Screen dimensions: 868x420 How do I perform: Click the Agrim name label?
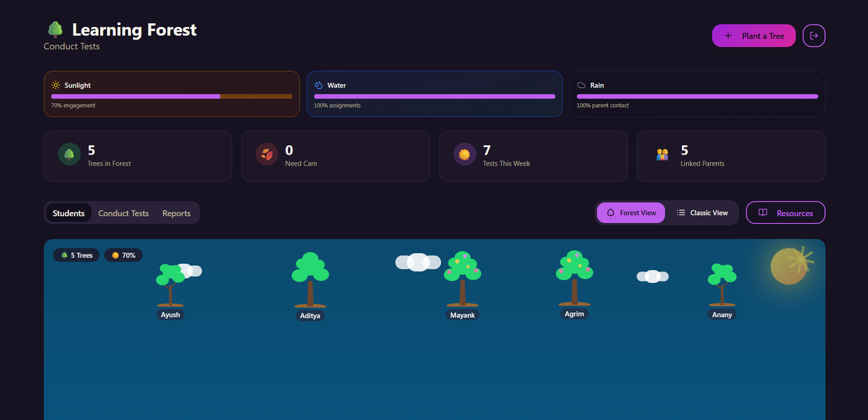tap(574, 314)
